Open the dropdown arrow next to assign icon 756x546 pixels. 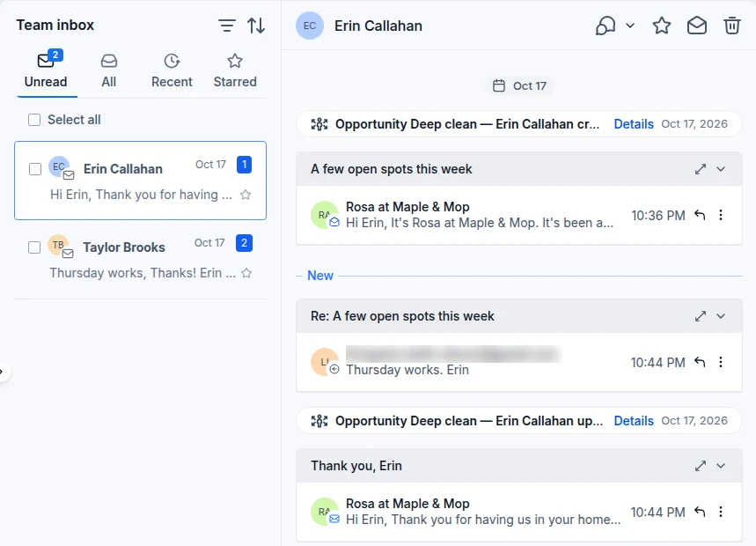point(630,26)
